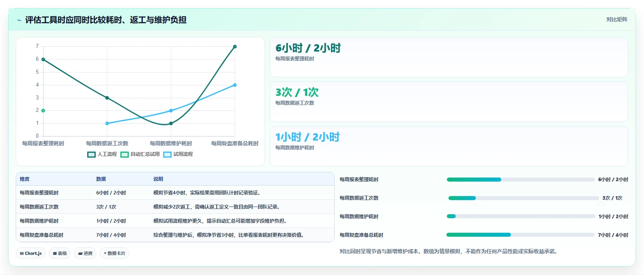The height and width of the screenshot is (275, 644).
Task: Toggle the 人工流程 legend entry
Action: pos(102,154)
